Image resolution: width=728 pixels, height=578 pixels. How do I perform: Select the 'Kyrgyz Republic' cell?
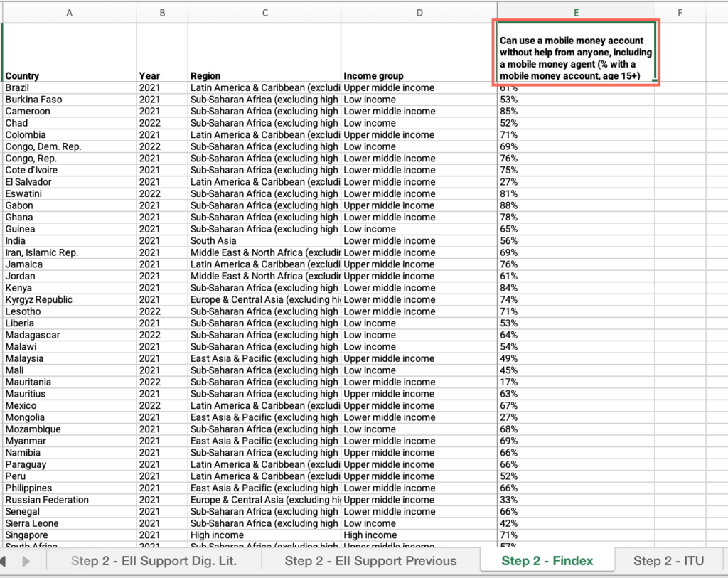click(69, 299)
